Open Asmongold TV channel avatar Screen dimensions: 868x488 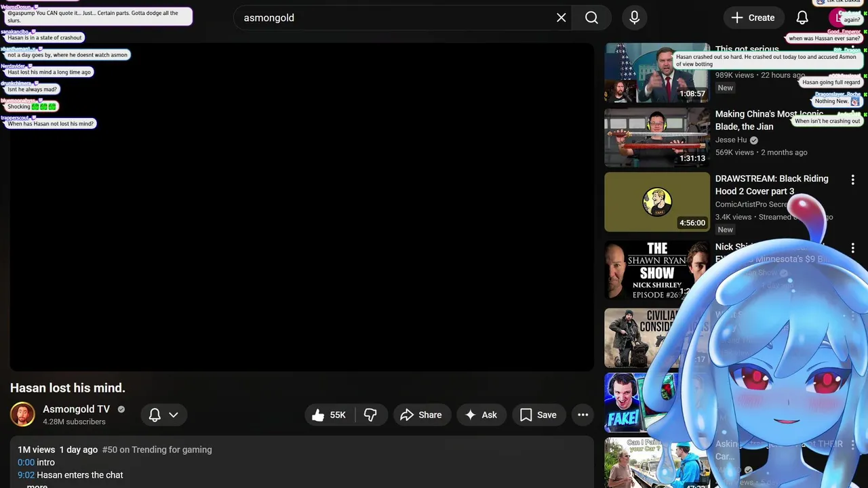pyautogui.click(x=22, y=414)
